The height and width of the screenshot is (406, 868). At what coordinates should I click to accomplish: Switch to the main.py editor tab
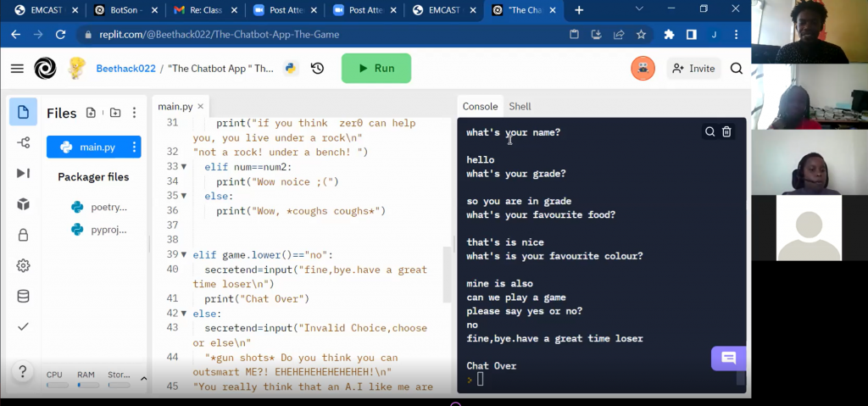175,106
